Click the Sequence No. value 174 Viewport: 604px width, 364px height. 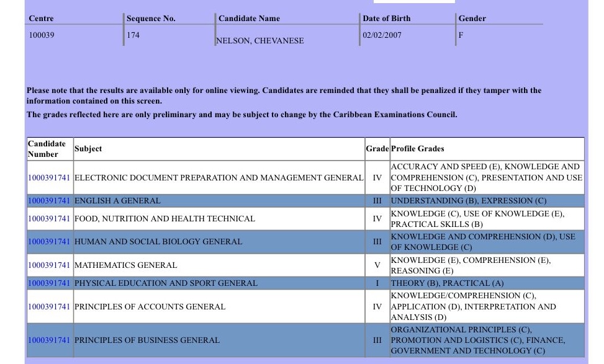[x=133, y=35]
